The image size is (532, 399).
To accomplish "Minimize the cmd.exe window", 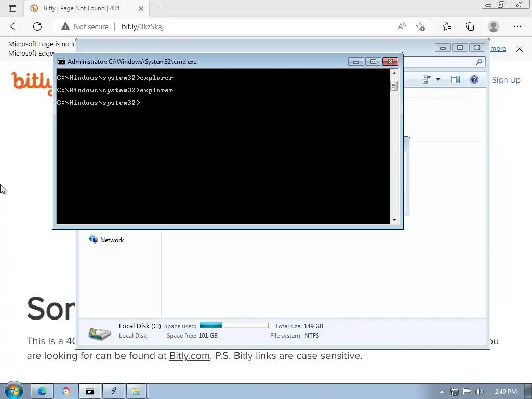I will [x=356, y=62].
